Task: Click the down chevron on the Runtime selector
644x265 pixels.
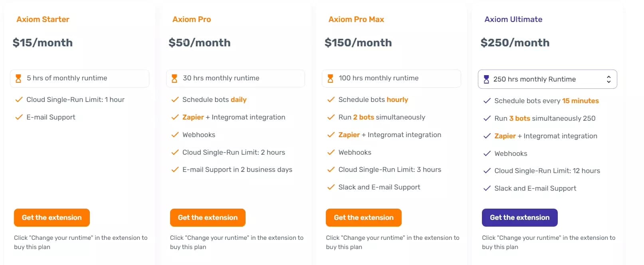Action: coord(608,81)
